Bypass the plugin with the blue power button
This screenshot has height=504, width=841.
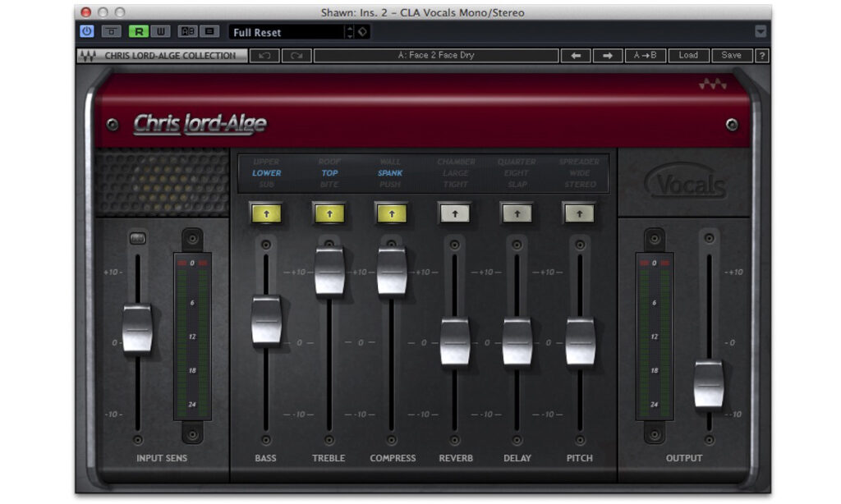(87, 31)
